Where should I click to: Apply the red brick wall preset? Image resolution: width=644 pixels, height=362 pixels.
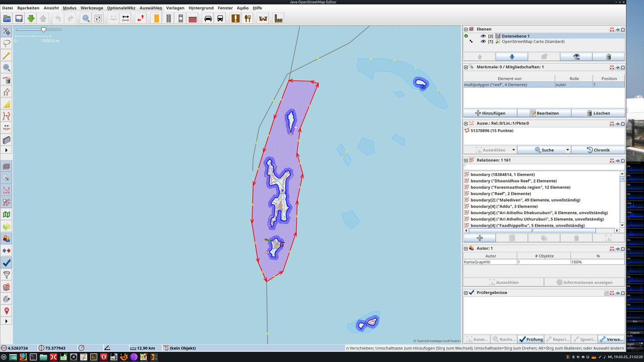[193, 19]
